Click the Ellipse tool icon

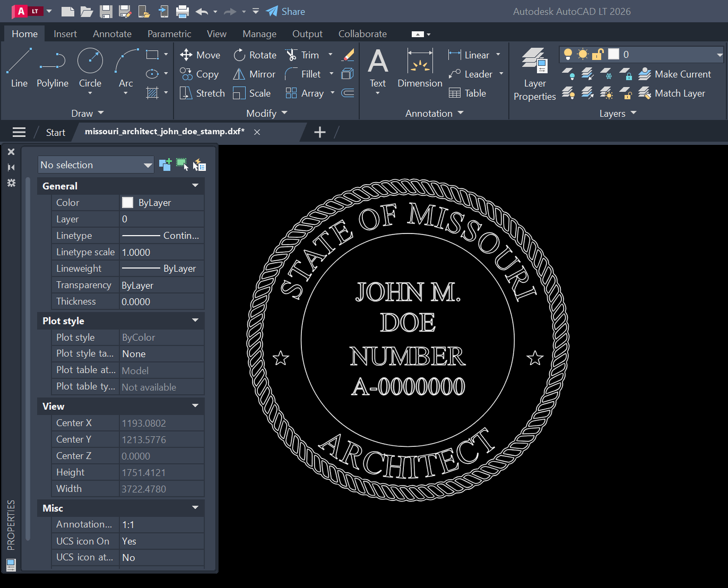click(152, 74)
